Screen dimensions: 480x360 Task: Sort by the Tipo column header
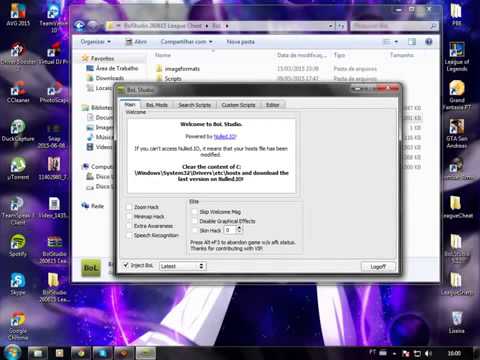point(340,55)
